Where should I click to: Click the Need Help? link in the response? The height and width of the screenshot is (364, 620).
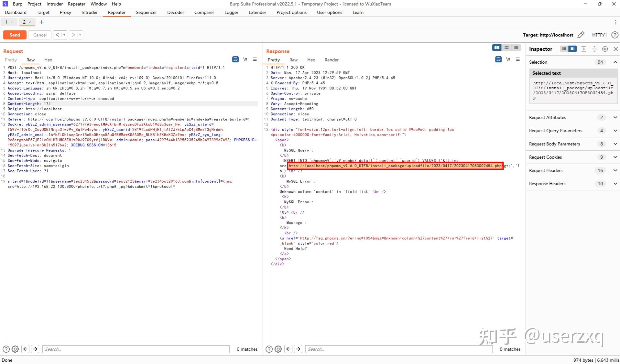295,248
